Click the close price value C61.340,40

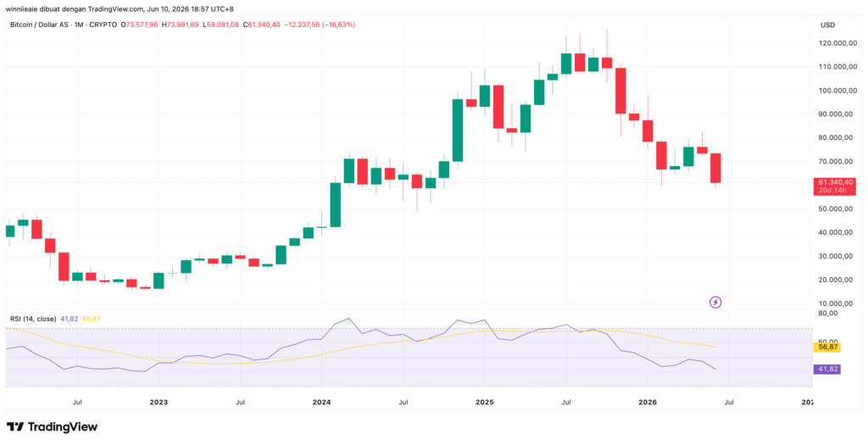tap(260, 25)
